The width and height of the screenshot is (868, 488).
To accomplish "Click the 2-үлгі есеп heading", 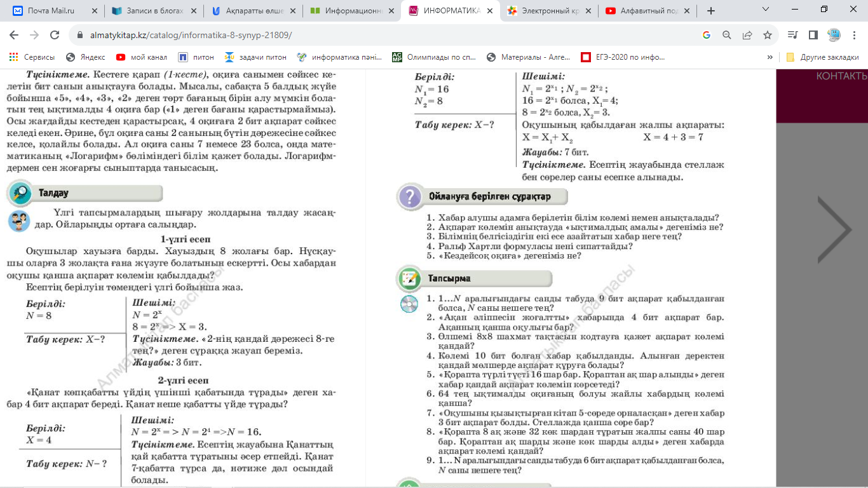I will tap(182, 381).
